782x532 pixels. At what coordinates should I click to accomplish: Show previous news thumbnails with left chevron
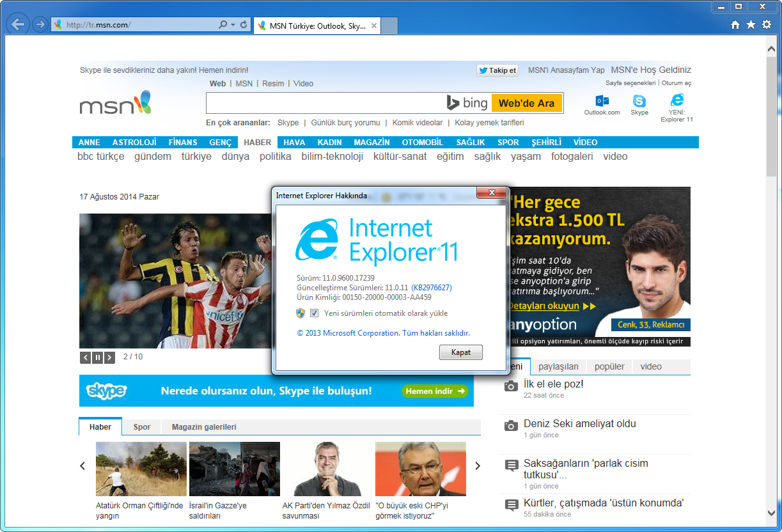tap(82, 466)
